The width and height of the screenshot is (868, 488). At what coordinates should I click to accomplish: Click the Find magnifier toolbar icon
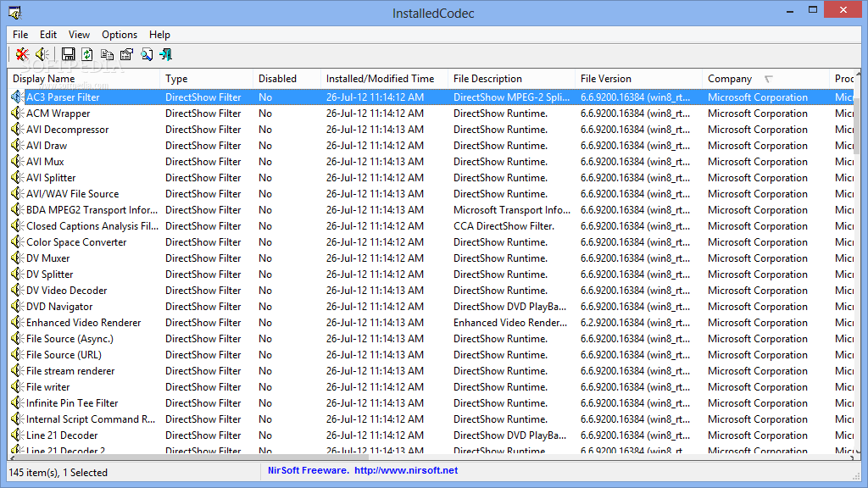click(x=147, y=54)
